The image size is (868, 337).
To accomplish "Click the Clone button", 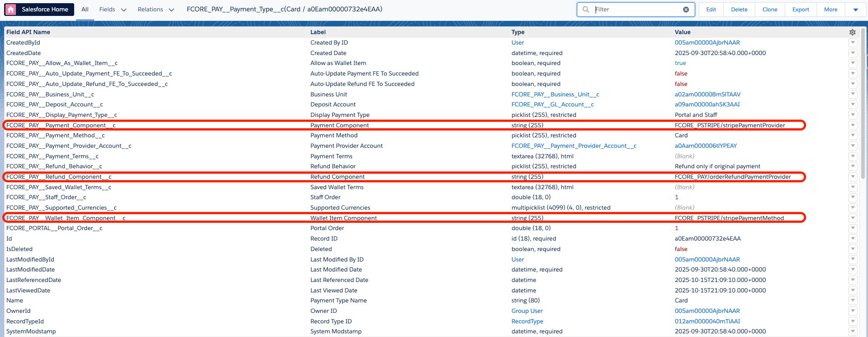I will point(770,10).
